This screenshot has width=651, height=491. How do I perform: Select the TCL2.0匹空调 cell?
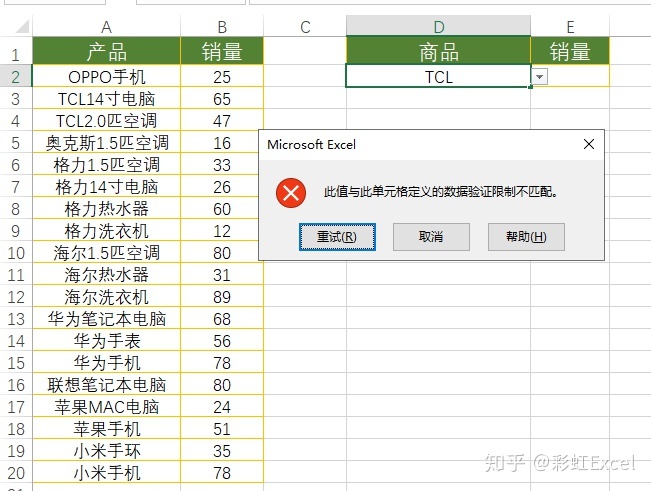[x=106, y=121]
